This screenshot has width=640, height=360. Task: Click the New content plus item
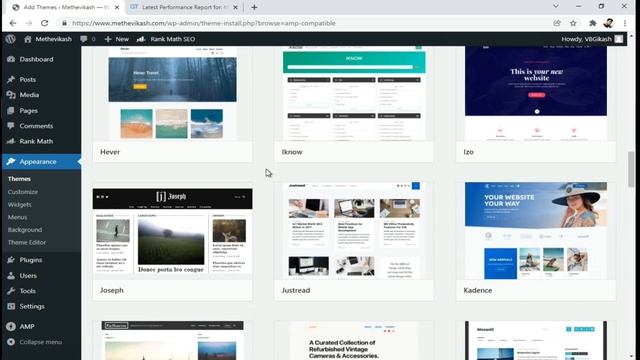click(x=116, y=39)
